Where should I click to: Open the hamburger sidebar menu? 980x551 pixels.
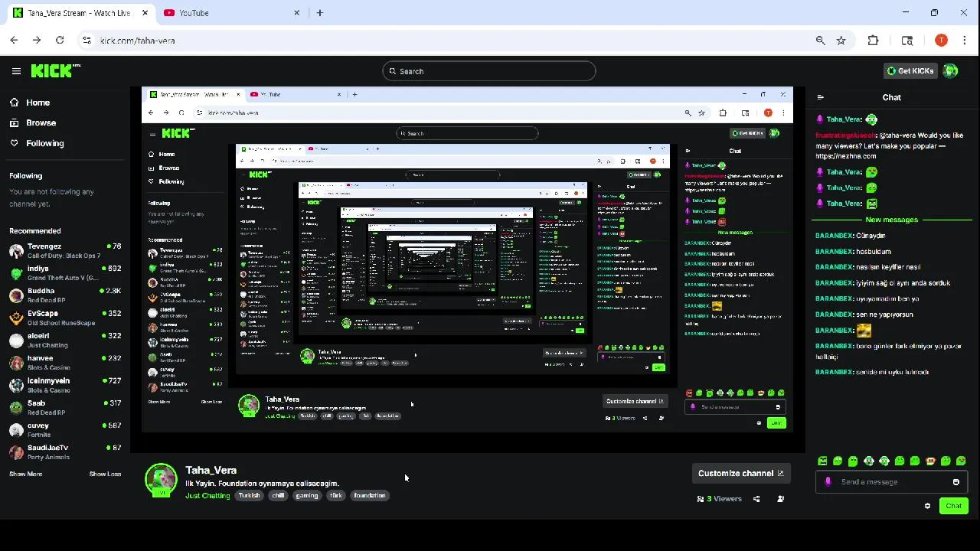click(16, 71)
